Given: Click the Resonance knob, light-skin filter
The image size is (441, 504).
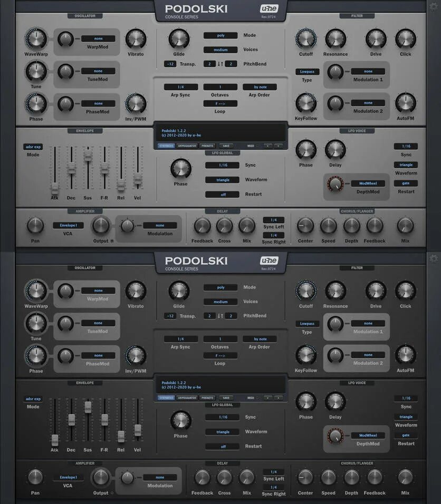Looking at the screenshot, I should pos(335,38).
